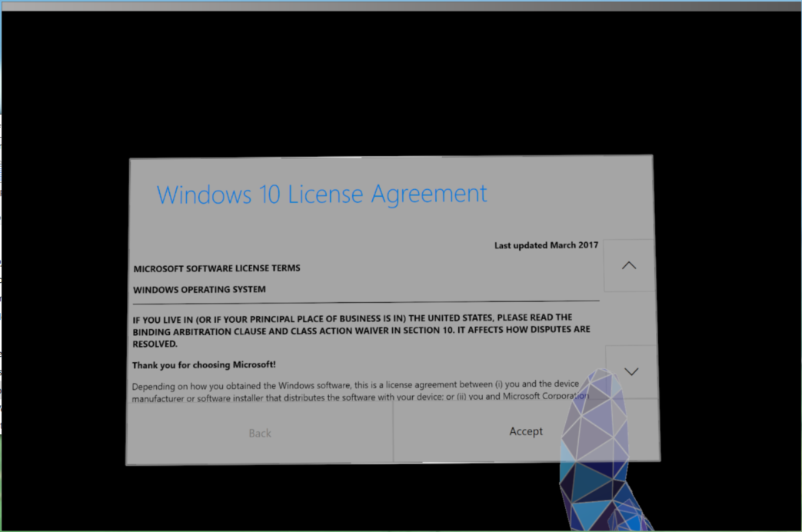Viewport: 802px width, 532px height.
Task: Accept the Windows 10 License Agreement
Action: pos(526,431)
